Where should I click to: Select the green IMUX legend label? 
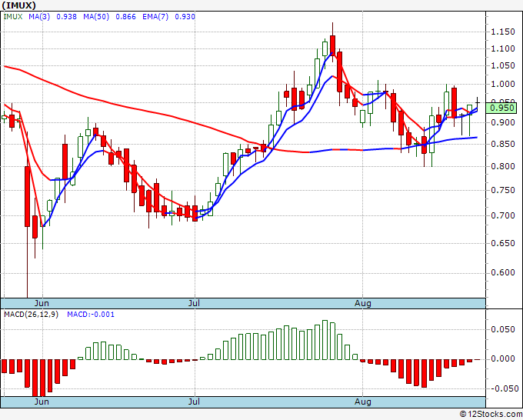click(x=13, y=17)
